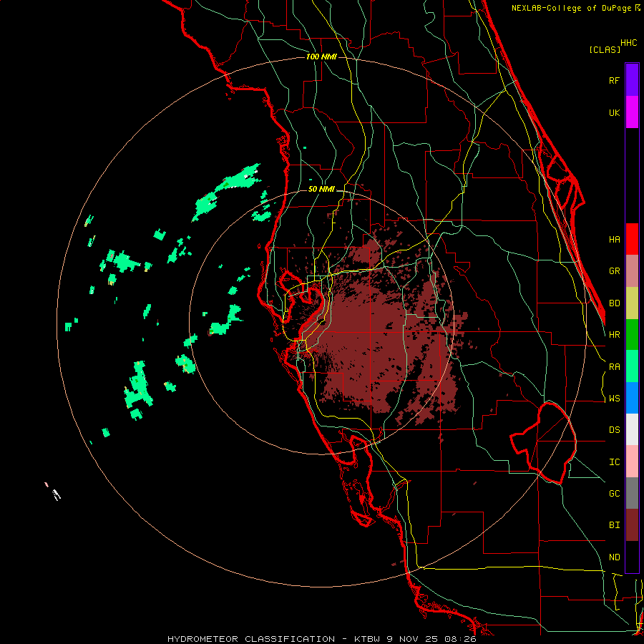Click the 'GC' legend label

[614, 494]
